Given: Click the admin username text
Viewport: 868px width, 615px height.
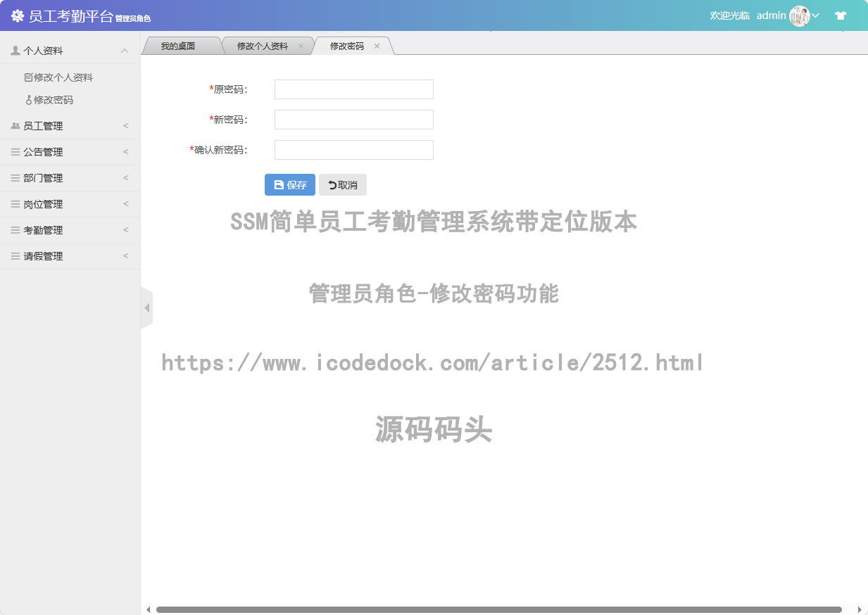Looking at the screenshot, I should point(771,15).
